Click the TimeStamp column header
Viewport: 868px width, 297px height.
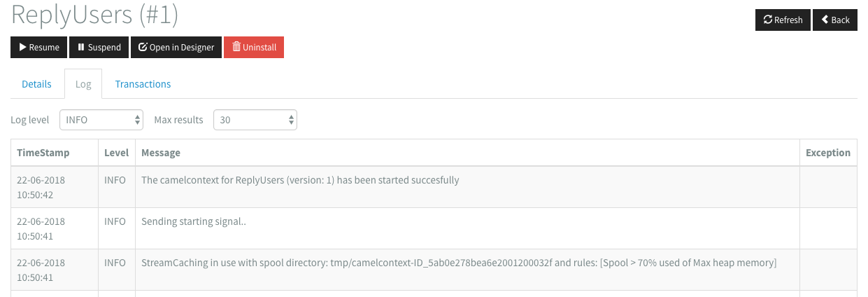(43, 153)
